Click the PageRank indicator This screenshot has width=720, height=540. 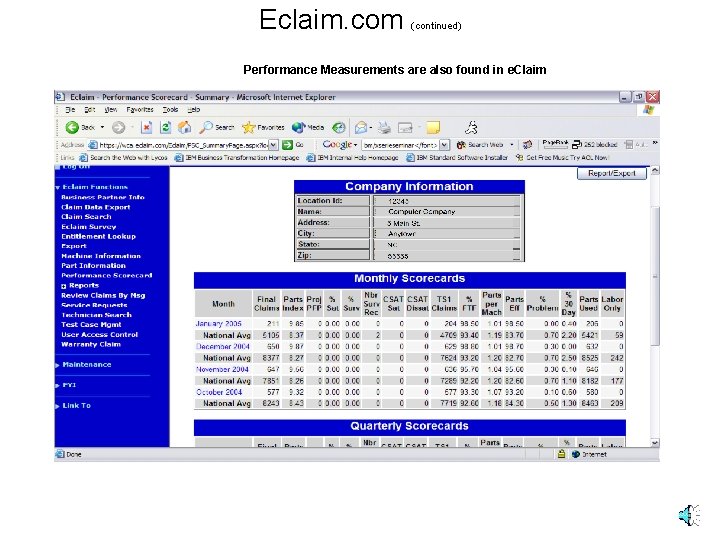tap(555, 144)
